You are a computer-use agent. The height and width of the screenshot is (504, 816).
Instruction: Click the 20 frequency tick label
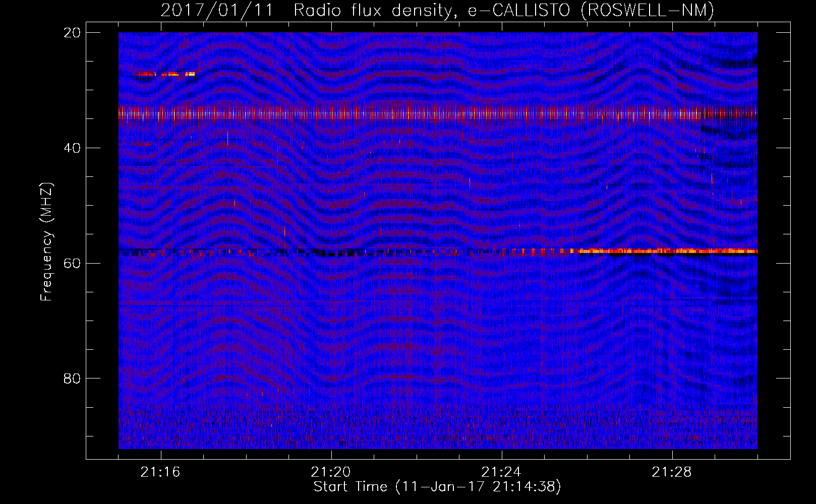[72, 33]
